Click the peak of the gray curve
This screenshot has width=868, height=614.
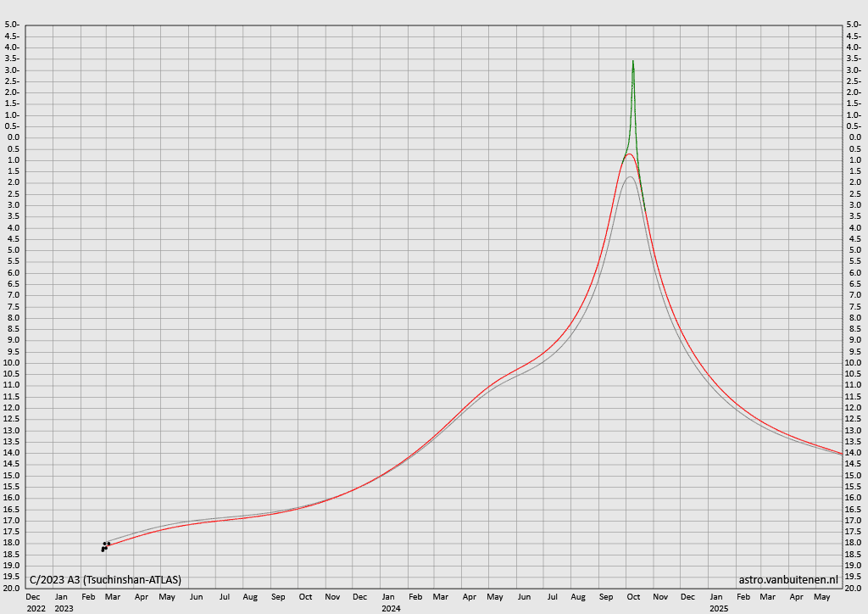pyautogui.click(x=630, y=177)
